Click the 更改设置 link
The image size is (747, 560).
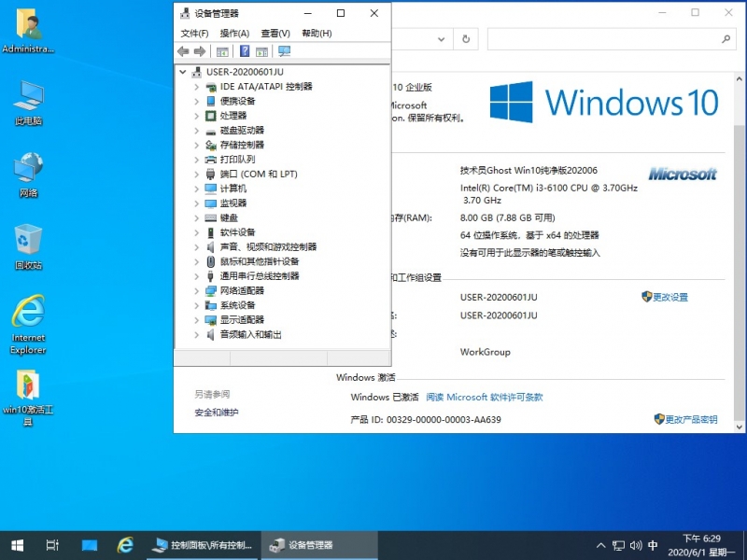click(x=669, y=297)
